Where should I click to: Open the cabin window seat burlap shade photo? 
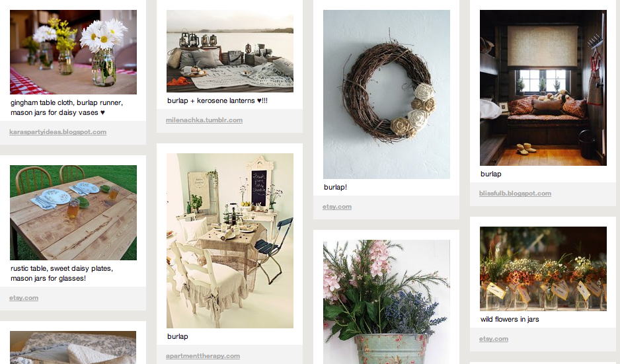543,88
